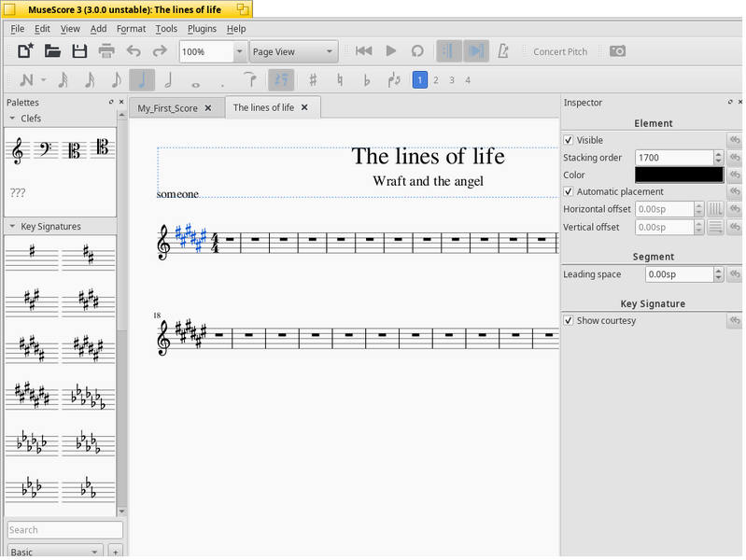Open the Tools menu
This screenshot has height=560, width=746.
tap(166, 29)
